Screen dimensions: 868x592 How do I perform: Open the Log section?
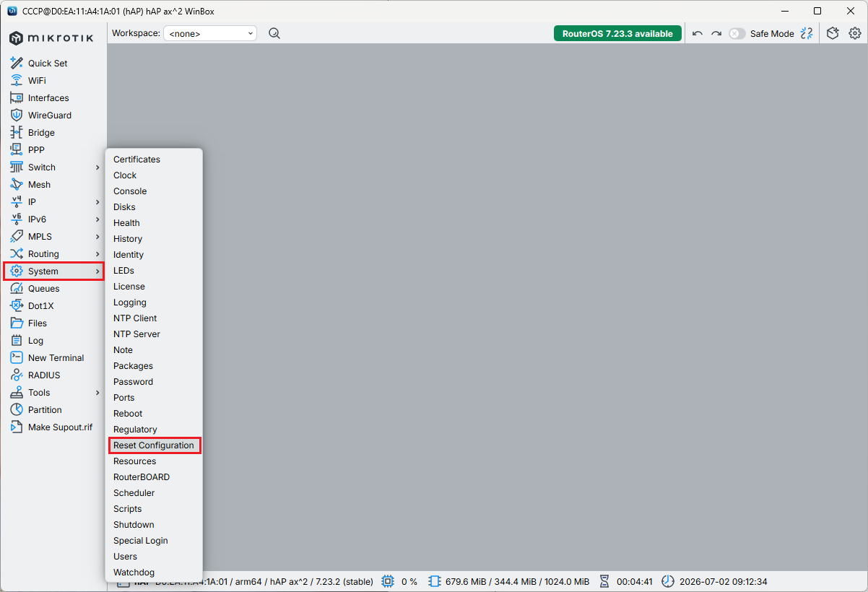click(x=27, y=341)
